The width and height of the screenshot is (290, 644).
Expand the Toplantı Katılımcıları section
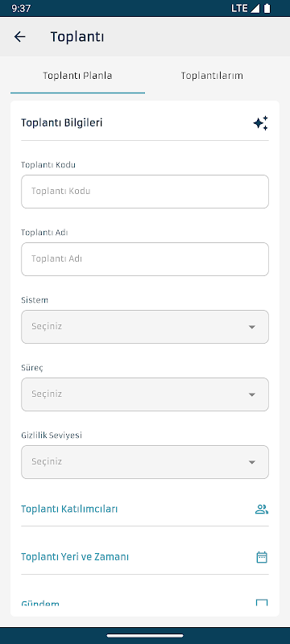tap(145, 510)
